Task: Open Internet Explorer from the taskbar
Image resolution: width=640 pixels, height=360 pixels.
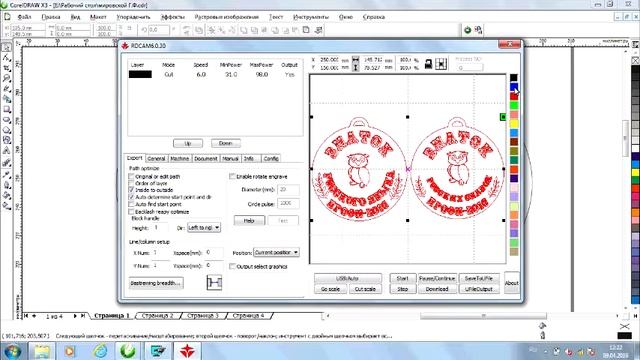Action: click(100, 351)
